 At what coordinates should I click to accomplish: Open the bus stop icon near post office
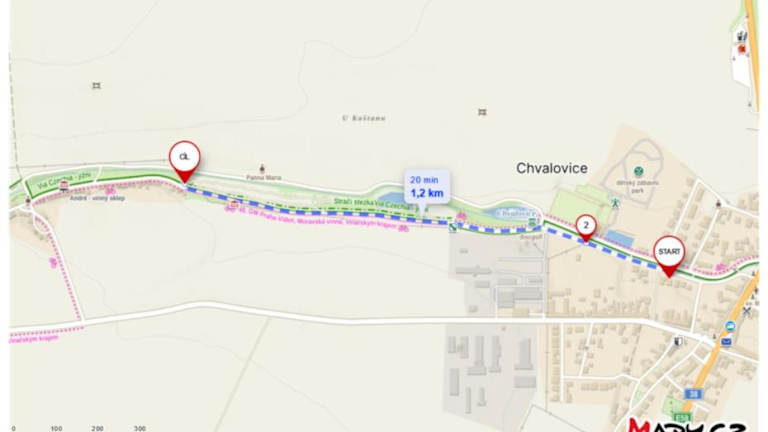(730, 326)
